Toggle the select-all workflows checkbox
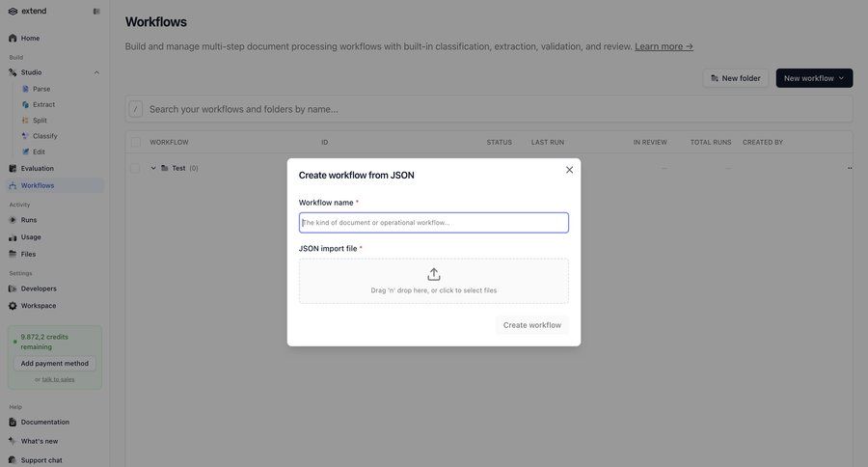The width and height of the screenshot is (868, 467). [x=136, y=143]
